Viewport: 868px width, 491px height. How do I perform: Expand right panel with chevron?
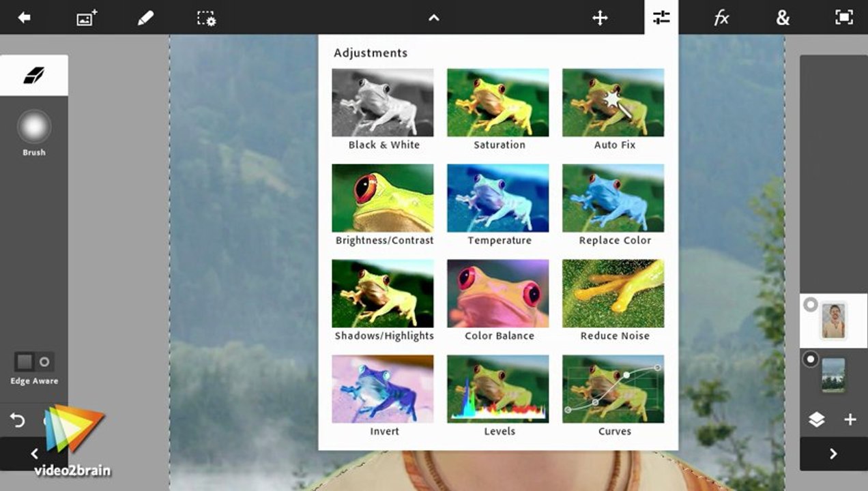point(833,453)
